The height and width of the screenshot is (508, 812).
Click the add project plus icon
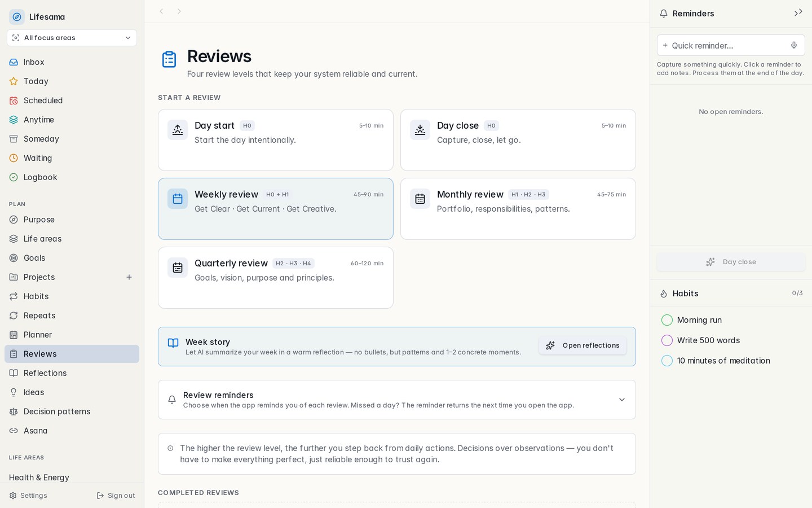click(x=129, y=277)
